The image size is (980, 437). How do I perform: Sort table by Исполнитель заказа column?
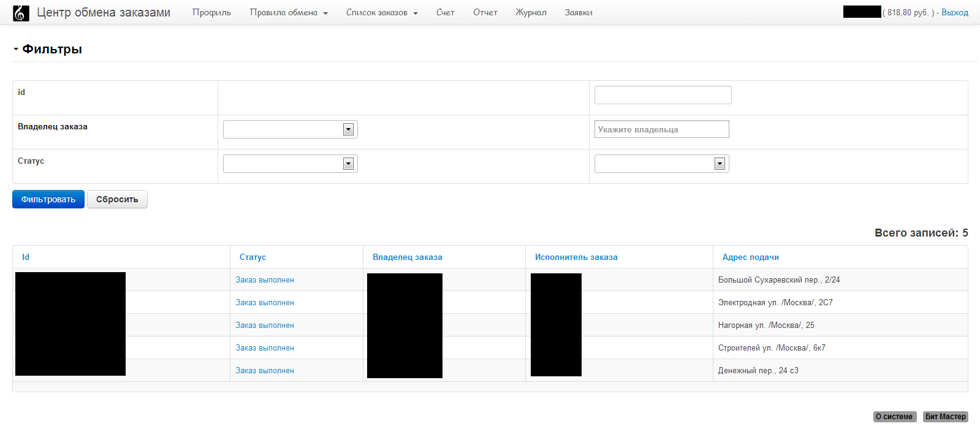click(x=575, y=257)
